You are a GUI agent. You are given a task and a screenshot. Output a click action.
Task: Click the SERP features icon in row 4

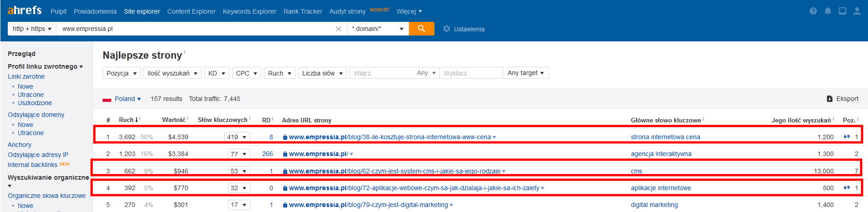point(847,187)
